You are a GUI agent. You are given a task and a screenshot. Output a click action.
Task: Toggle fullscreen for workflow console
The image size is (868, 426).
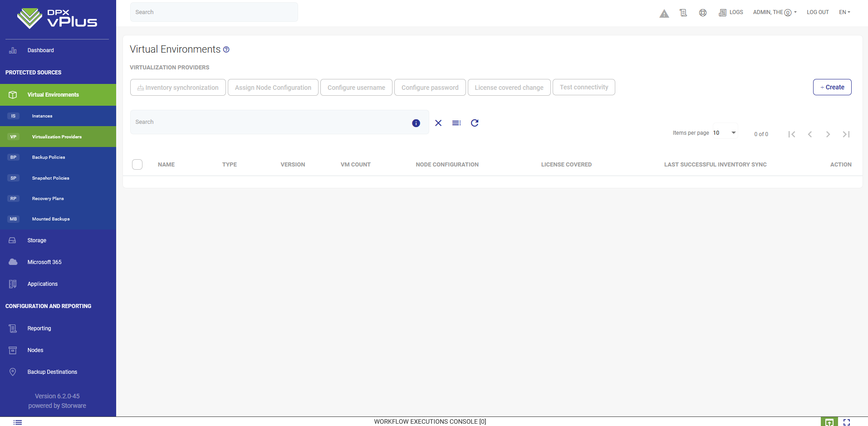[x=846, y=422]
